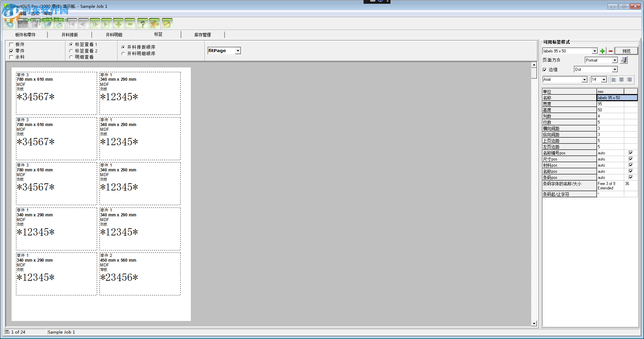
Task: Toggle the 名称编号pos checkbox
Action: click(630, 153)
